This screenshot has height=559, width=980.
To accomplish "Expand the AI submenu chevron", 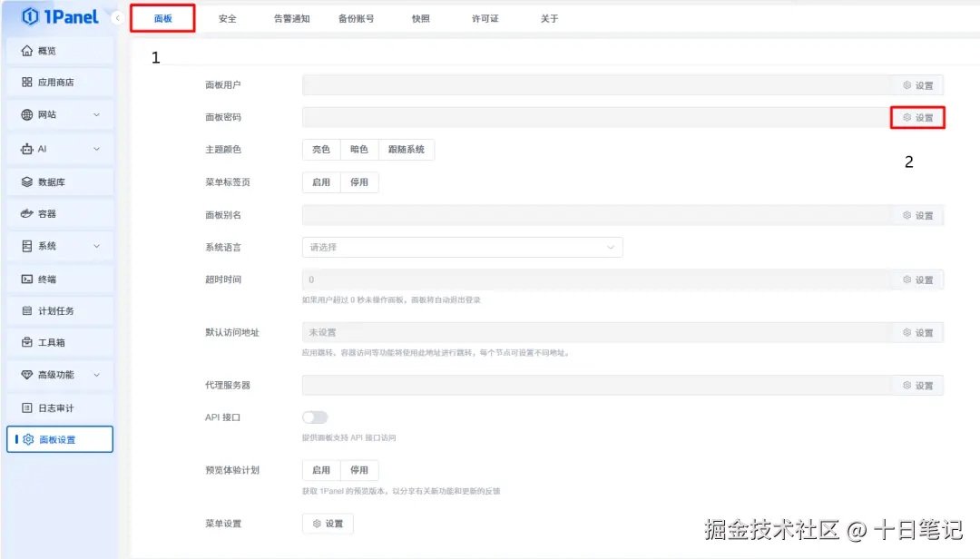I will [x=96, y=149].
